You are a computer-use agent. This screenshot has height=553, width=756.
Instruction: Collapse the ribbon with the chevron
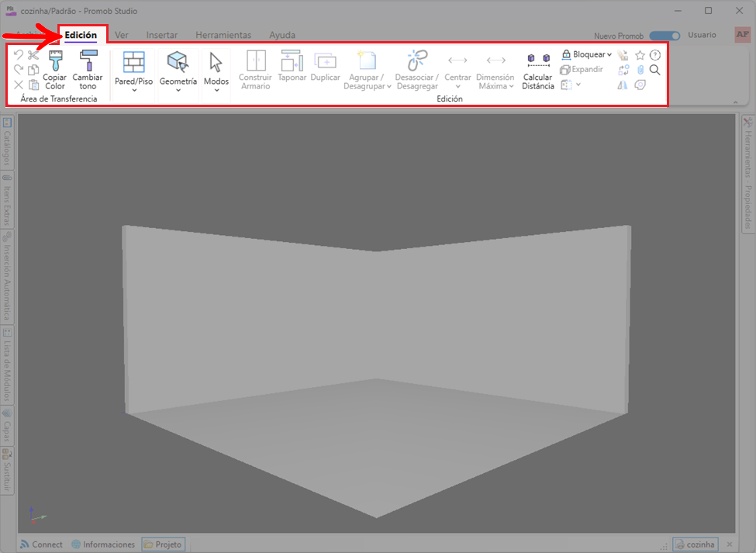pos(735,102)
